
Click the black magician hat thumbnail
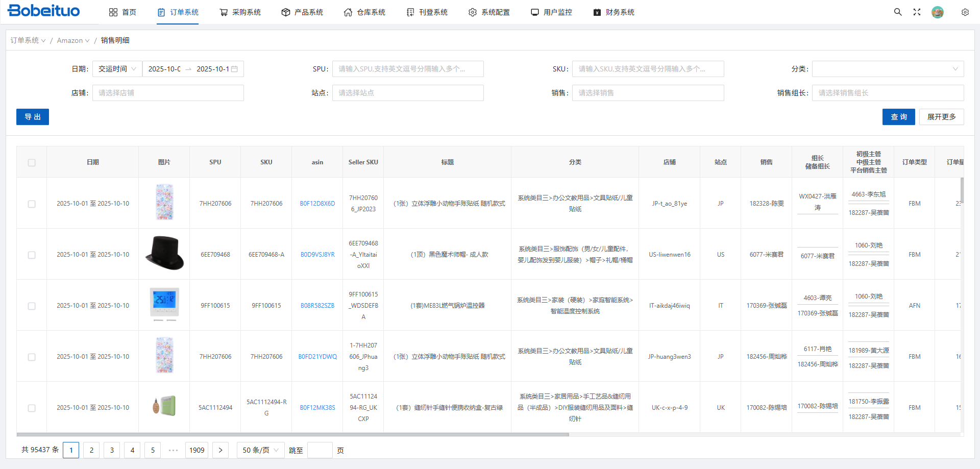[164, 254]
